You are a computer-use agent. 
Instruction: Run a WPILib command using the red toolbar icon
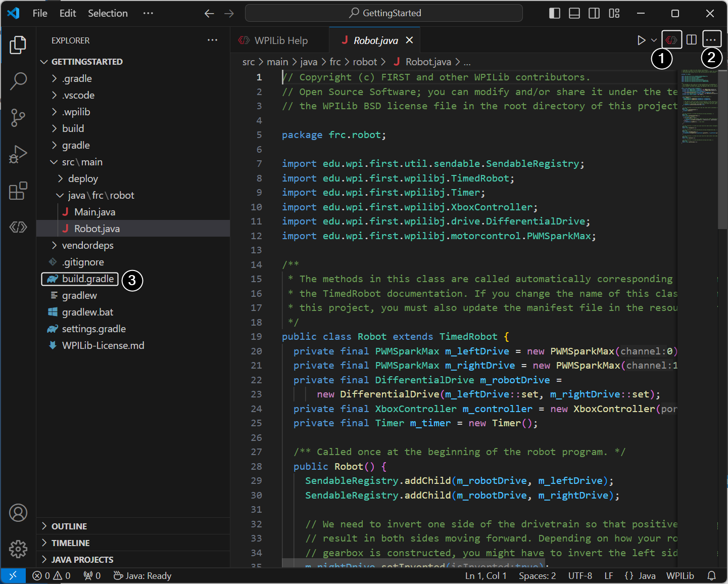pyautogui.click(x=671, y=39)
